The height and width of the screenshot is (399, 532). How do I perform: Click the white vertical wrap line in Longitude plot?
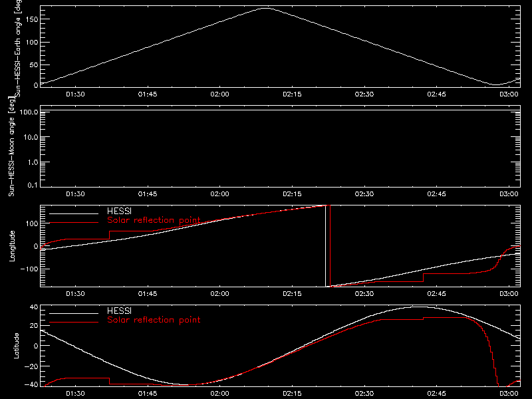click(325, 246)
